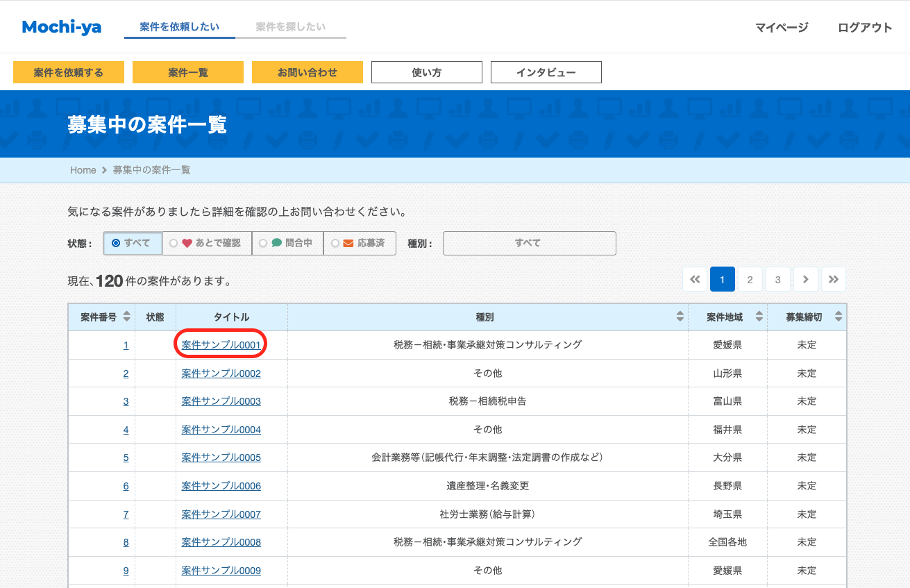Click 埼玉県 region cell
Viewport: 910px width, 588px height.
727,514
